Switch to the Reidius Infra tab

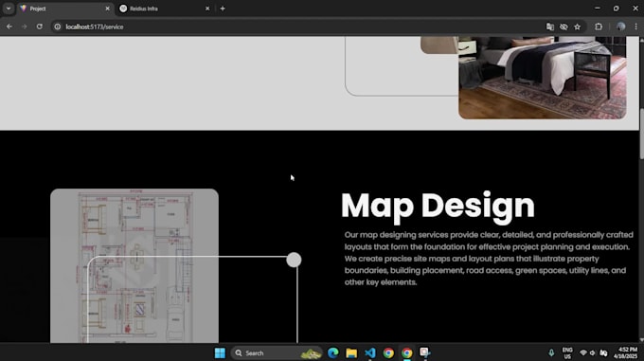pyautogui.click(x=164, y=9)
